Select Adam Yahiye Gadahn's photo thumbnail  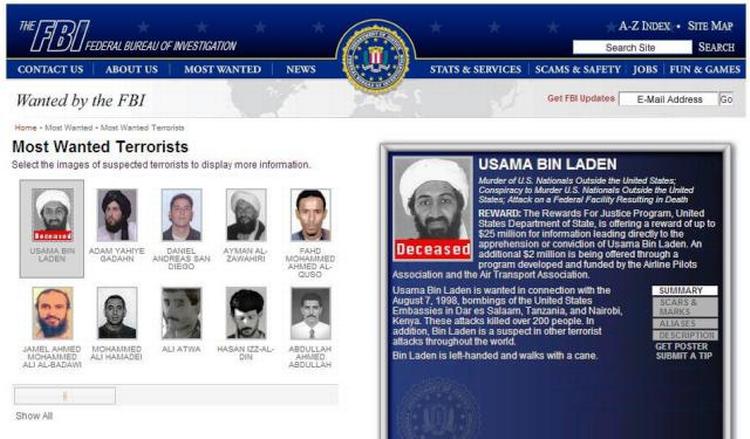point(117,215)
